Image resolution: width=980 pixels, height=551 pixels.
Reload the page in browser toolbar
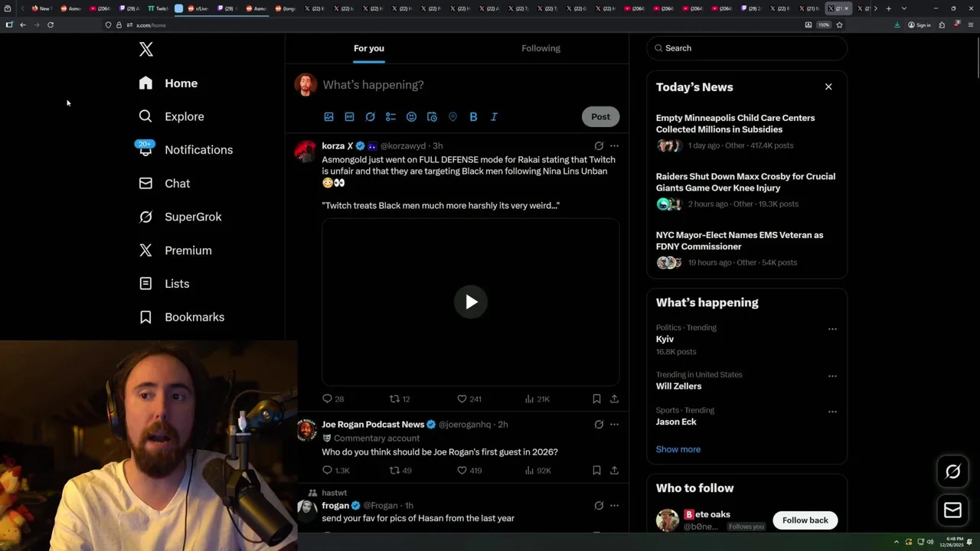tap(51, 24)
